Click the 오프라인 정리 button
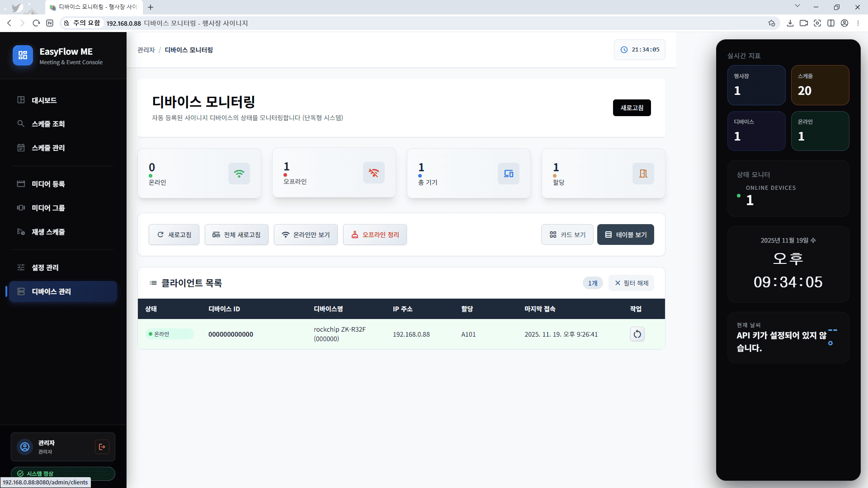Viewport: 868px width, 488px height. (375, 235)
